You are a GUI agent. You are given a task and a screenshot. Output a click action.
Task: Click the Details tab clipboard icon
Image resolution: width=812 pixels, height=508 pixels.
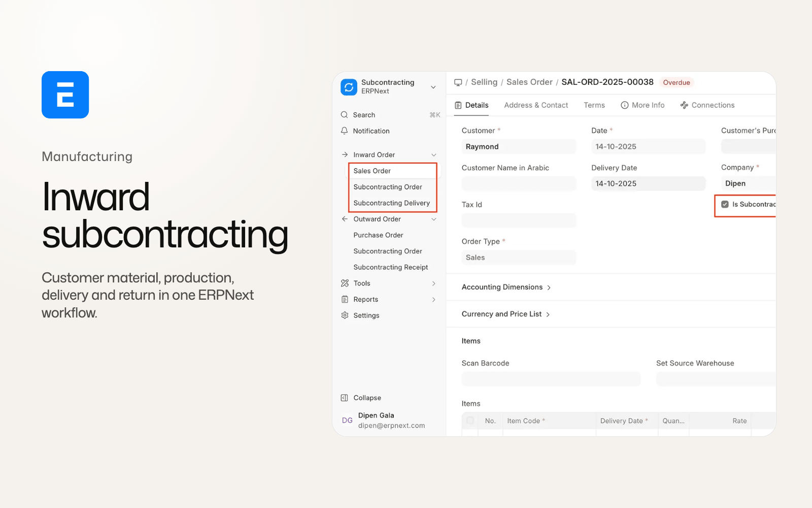coord(458,105)
